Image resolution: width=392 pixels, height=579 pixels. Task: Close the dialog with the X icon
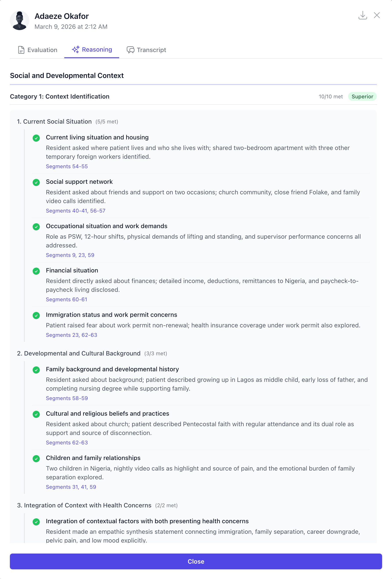click(x=377, y=15)
